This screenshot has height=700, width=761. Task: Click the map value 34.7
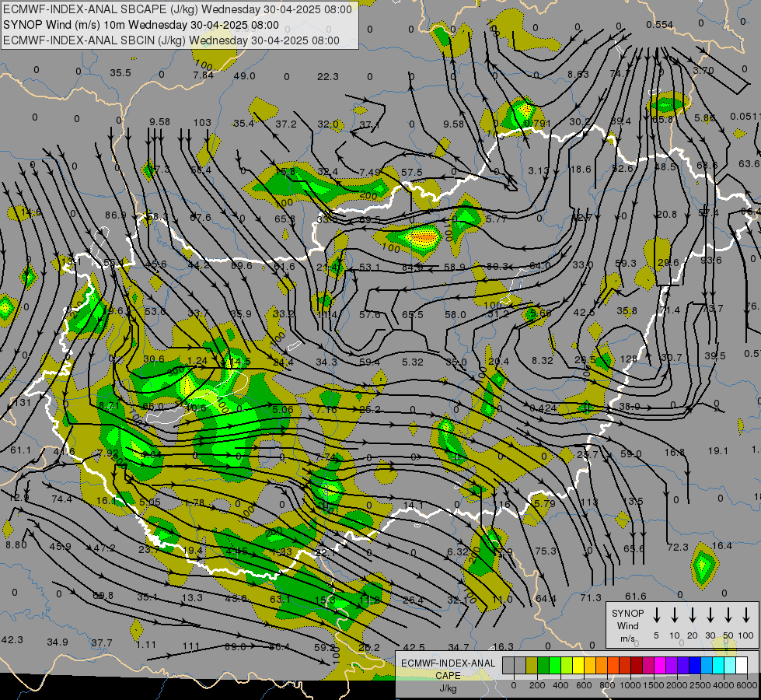tap(459, 648)
